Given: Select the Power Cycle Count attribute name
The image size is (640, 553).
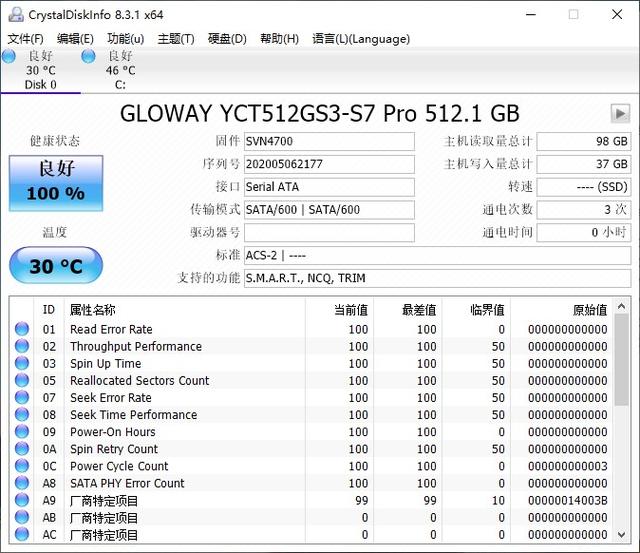Looking at the screenshot, I should [x=119, y=466].
